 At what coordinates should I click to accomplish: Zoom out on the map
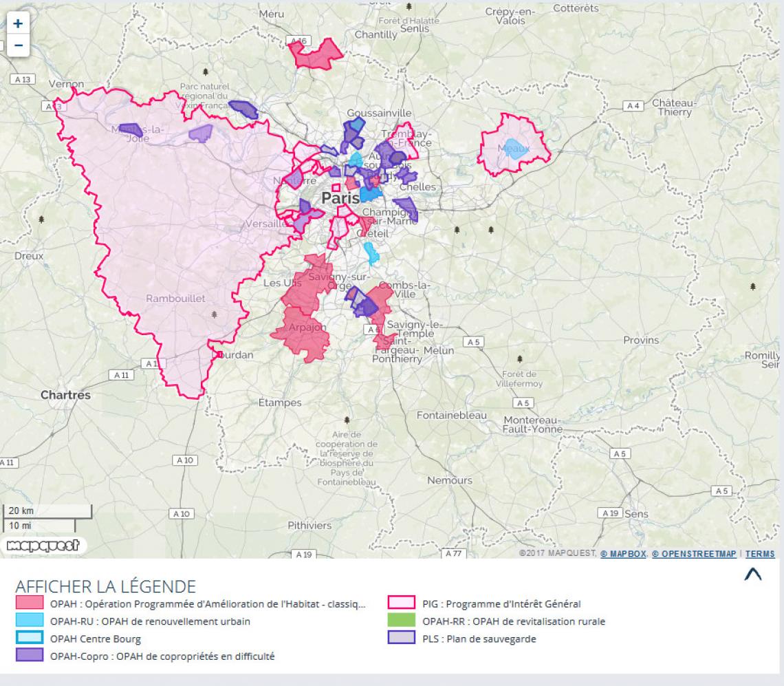point(18,46)
